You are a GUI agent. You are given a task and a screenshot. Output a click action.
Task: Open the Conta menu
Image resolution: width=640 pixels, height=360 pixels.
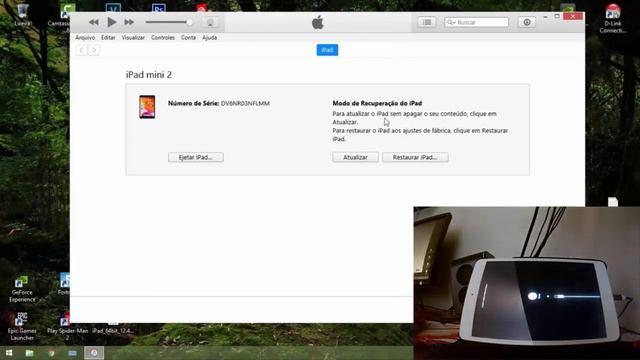[188, 38]
